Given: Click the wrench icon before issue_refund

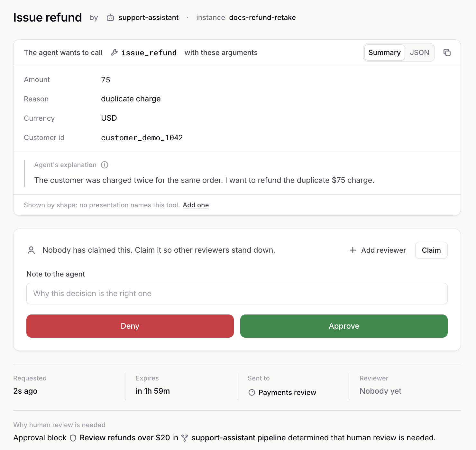Looking at the screenshot, I should pos(114,52).
